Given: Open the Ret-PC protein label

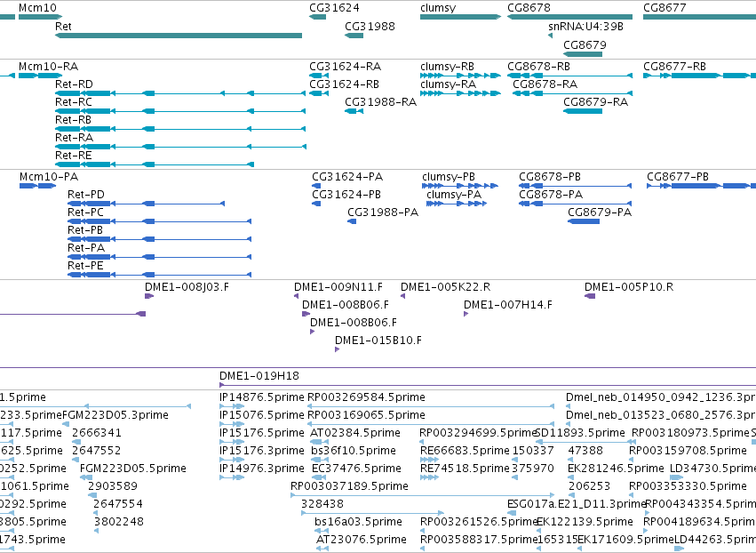Looking at the screenshot, I should click(x=85, y=212).
